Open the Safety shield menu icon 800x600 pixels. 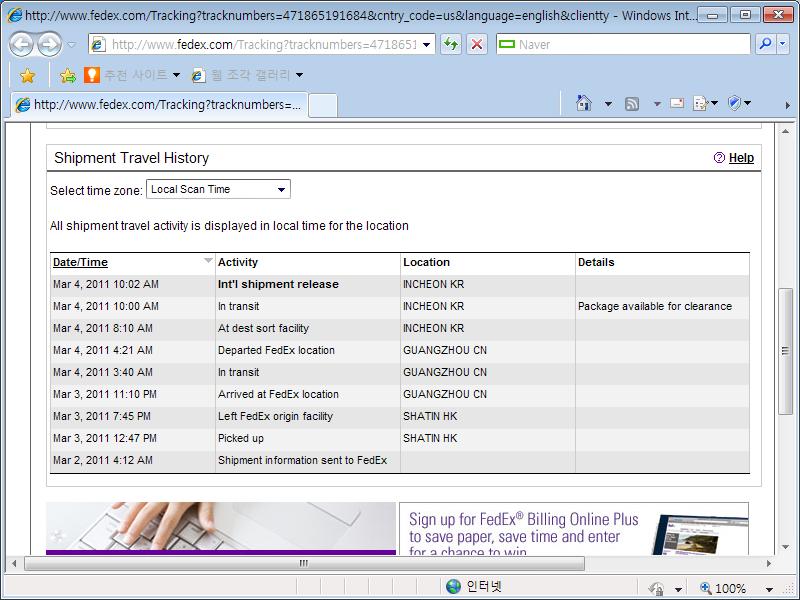coord(738,104)
